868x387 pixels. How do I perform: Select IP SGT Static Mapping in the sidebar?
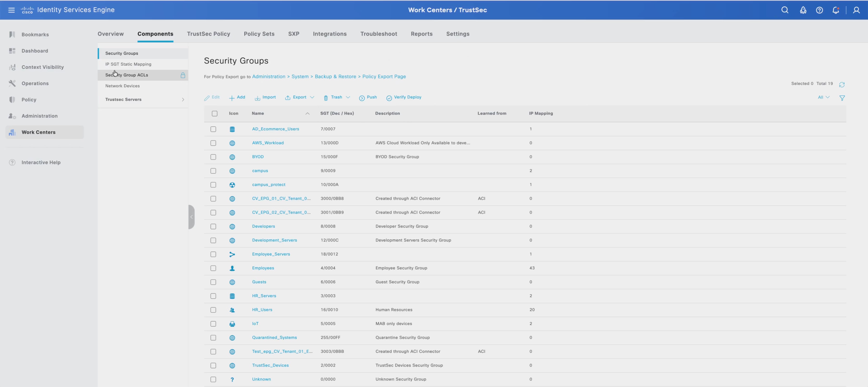point(128,64)
